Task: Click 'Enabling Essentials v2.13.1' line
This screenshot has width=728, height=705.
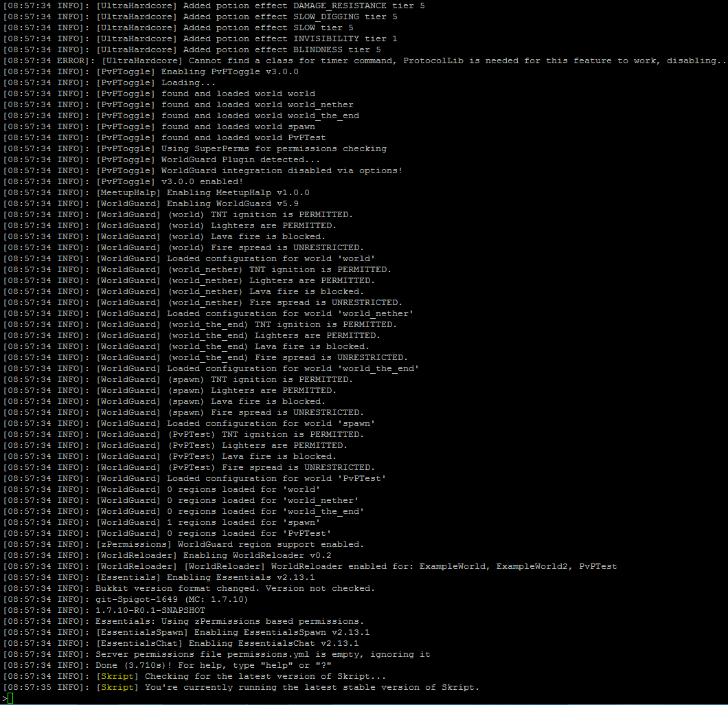Action: click(159, 578)
